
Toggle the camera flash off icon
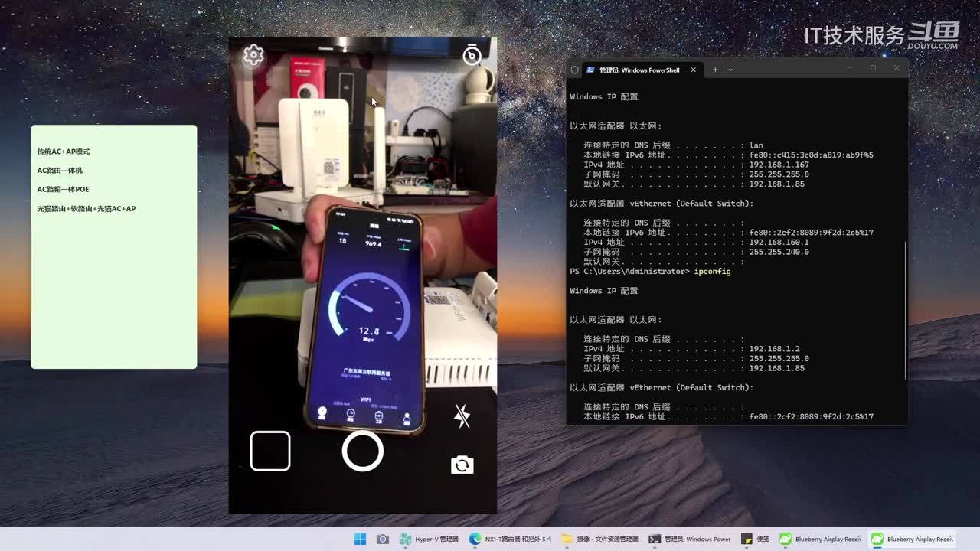(x=462, y=416)
